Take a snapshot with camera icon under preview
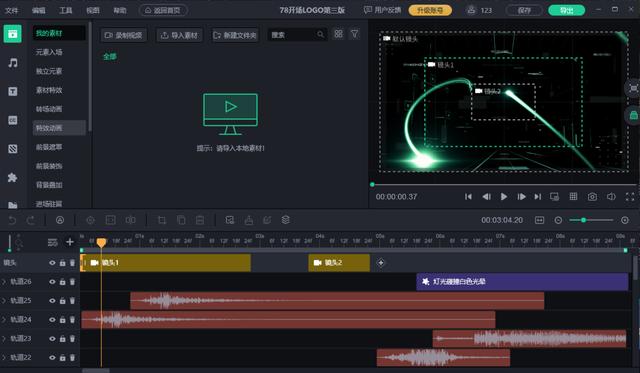 (592, 197)
